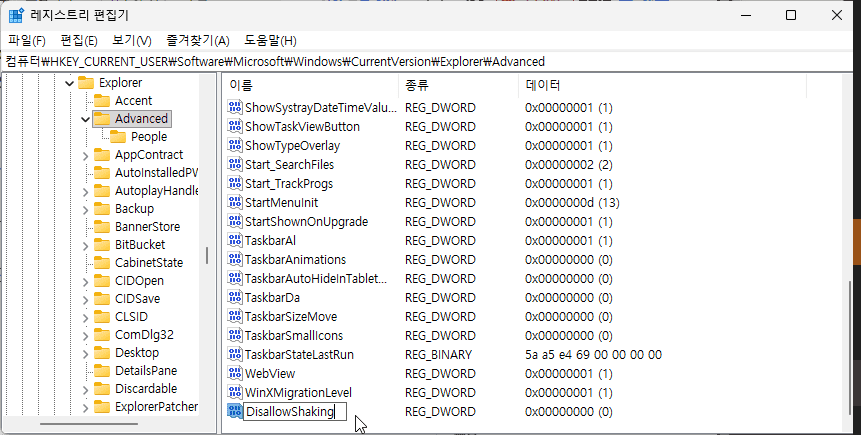Expand the Backup key

tap(85, 209)
